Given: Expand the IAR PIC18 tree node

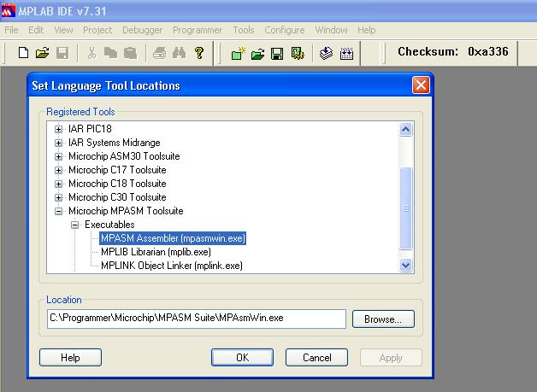Looking at the screenshot, I should click(x=58, y=129).
